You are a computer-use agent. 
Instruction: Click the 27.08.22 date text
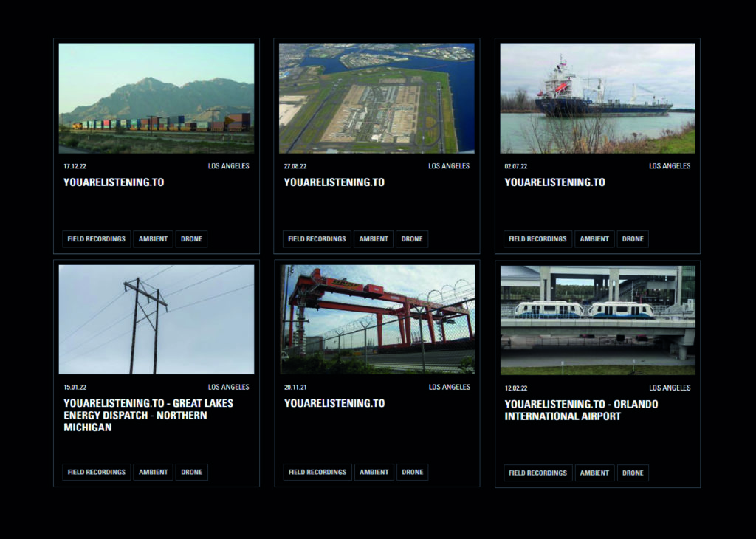tap(295, 166)
